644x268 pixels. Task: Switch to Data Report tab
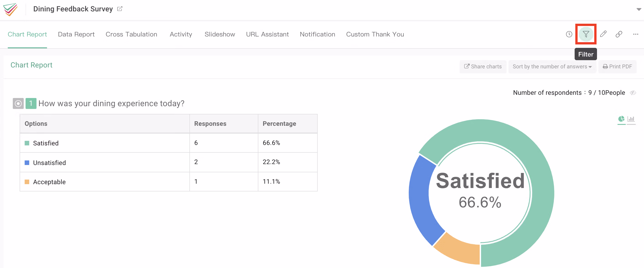click(76, 34)
